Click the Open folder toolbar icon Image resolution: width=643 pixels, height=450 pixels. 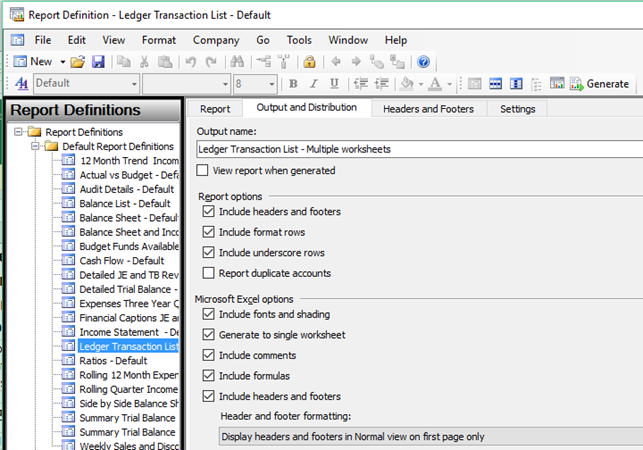pyautogui.click(x=78, y=62)
